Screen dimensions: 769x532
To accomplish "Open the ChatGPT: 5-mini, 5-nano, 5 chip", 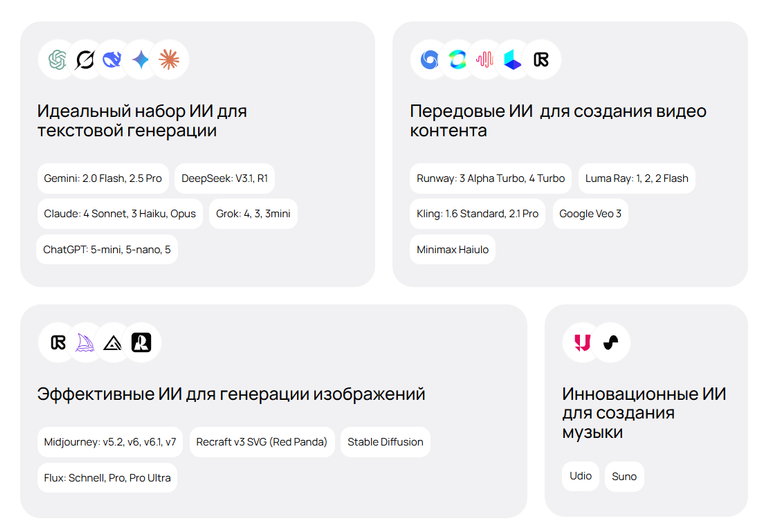I will pos(107,250).
